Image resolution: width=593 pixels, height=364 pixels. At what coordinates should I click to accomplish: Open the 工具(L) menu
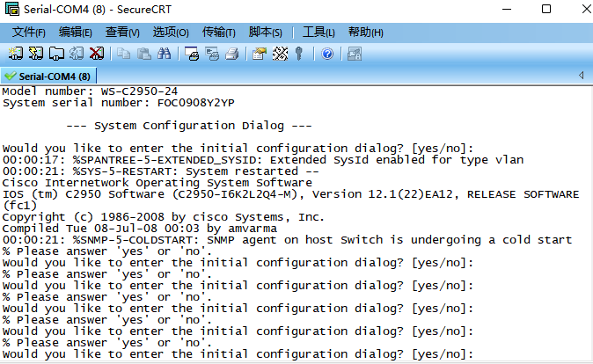point(318,33)
